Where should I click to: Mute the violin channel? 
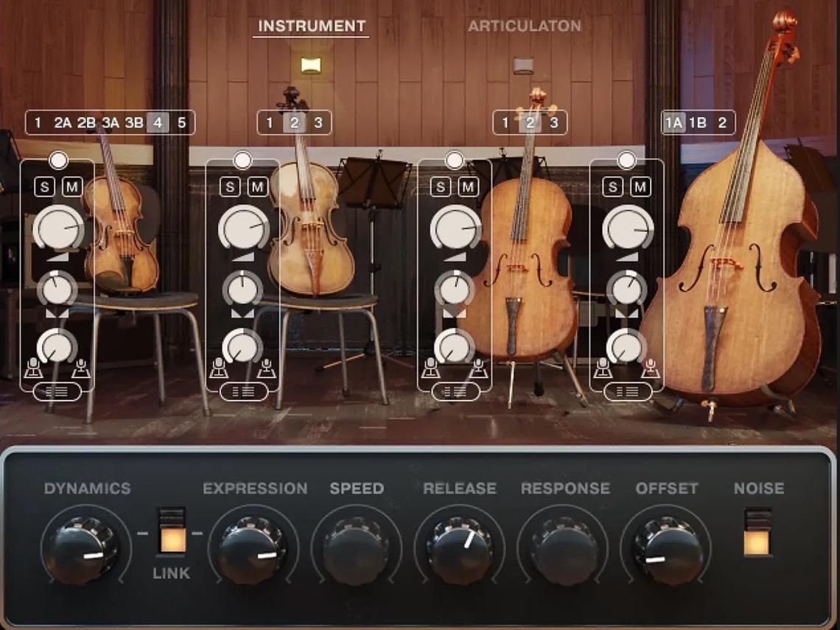click(71, 186)
